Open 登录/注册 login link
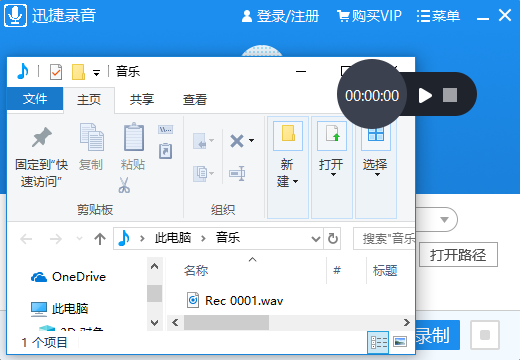The width and height of the screenshot is (520, 360). [280, 16]
